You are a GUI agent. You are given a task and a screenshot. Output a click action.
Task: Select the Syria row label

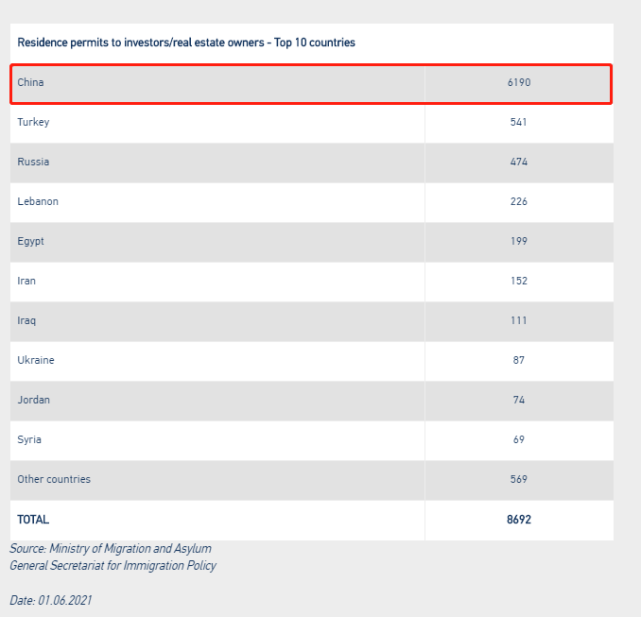(29, 439)
